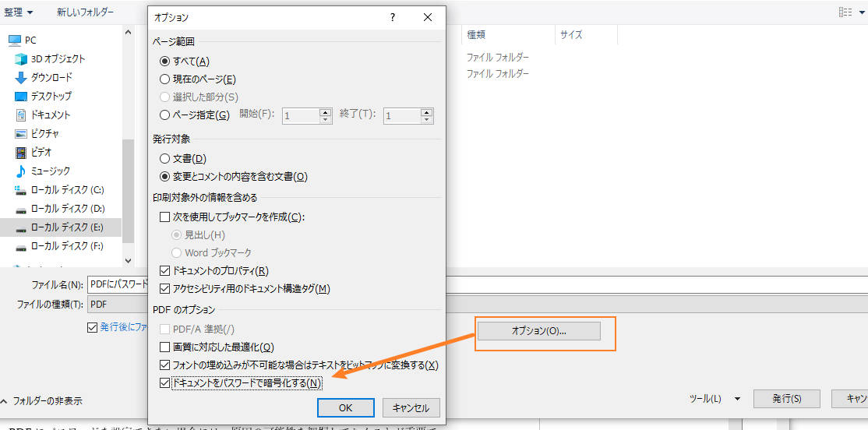The image size is (868, 430).
Task: Select the デスクトップ folder icon
Action: [21, 97]
